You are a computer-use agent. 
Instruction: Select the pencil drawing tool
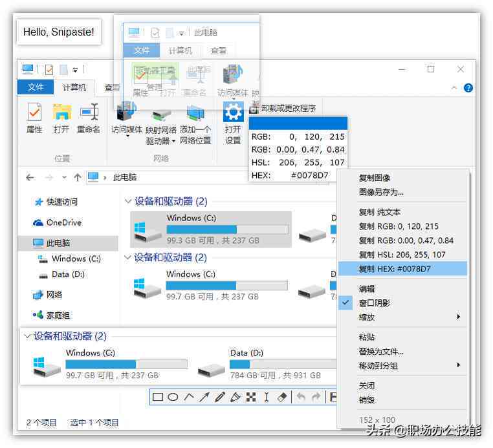(219, 397)
